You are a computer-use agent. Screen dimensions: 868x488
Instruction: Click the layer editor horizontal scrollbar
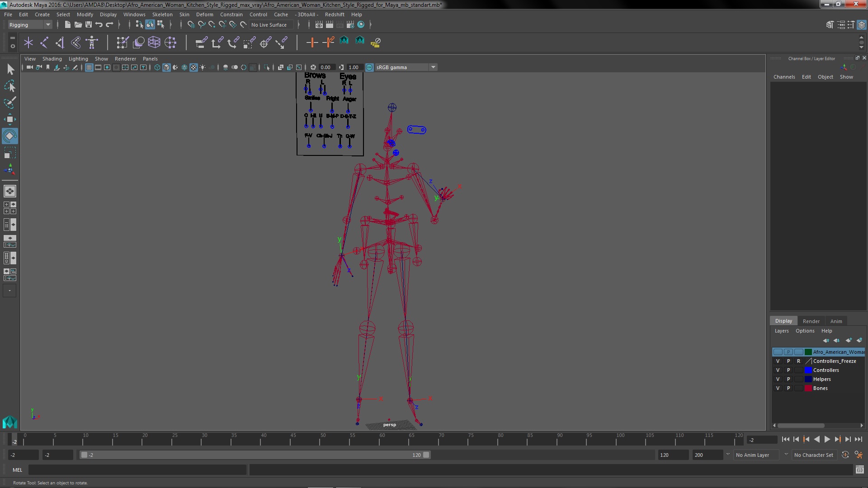point(800,426)
